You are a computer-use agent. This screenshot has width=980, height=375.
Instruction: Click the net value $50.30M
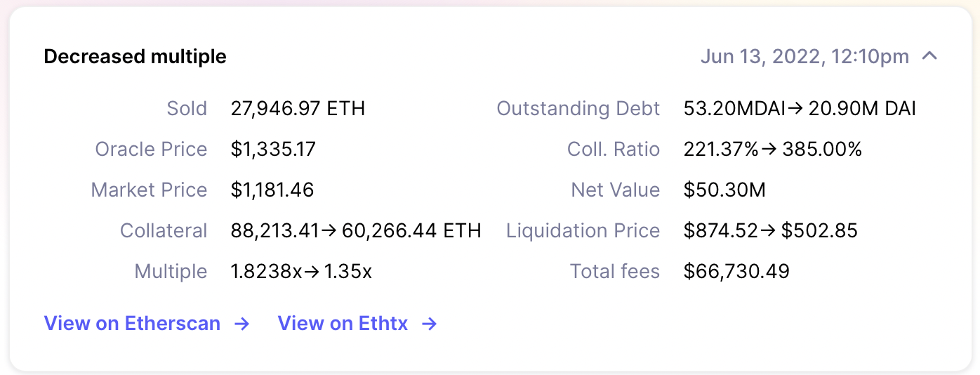point(724,190)
